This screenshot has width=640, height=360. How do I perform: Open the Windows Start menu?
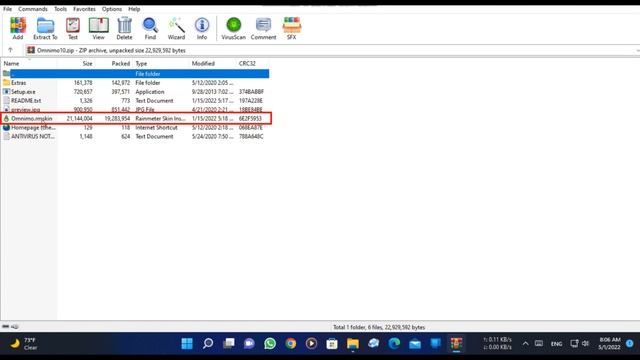[x=187, y=344]
